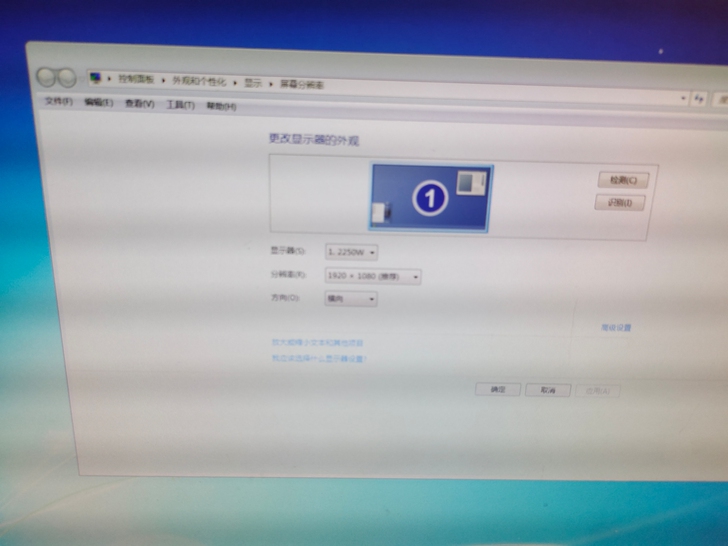This screenshot has width=728, height=546.
Task: Click 屏幕分辨率 breadcrumb segment
Action: pos(301,84)
